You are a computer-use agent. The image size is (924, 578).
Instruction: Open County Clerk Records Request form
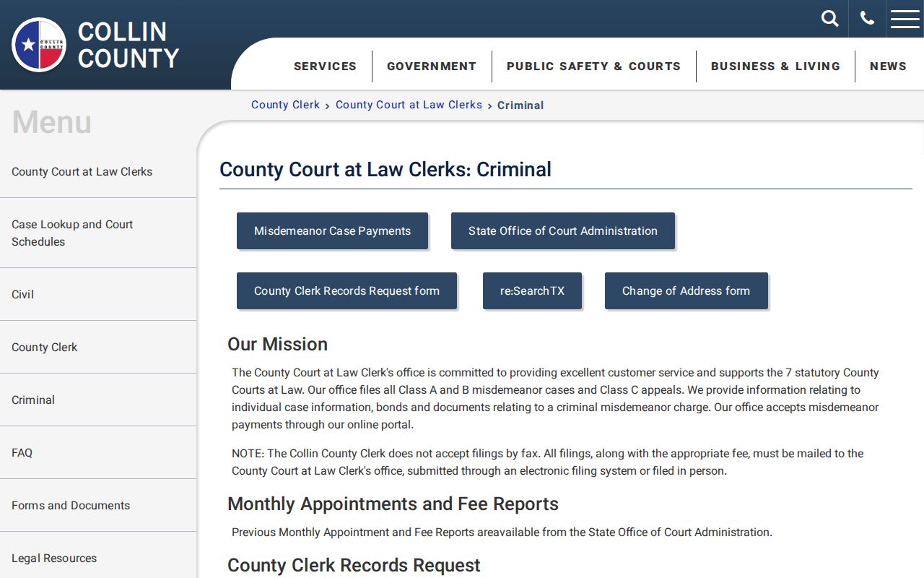tap(346, 291)
